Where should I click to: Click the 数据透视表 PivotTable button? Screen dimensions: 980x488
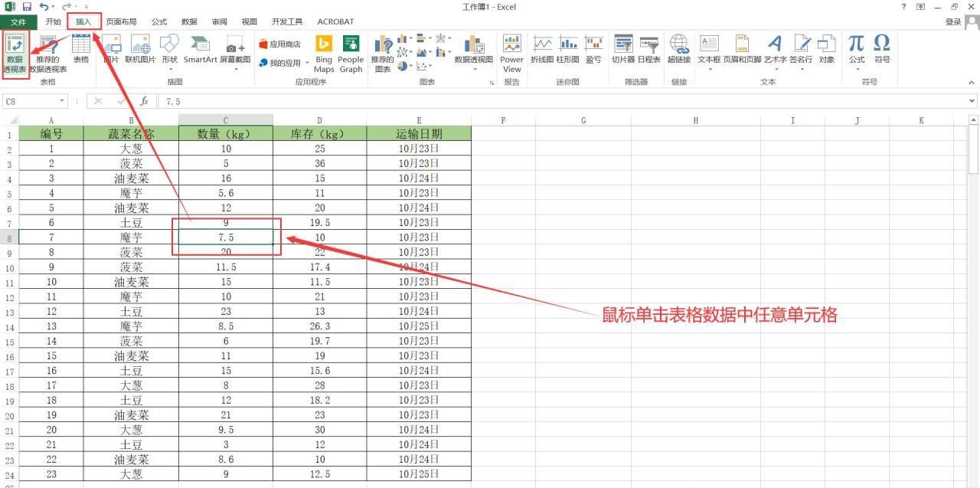coord(15,54)
